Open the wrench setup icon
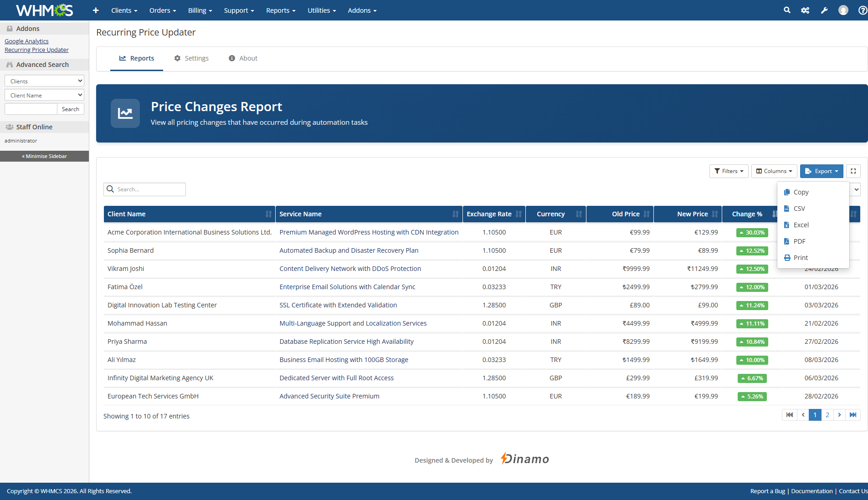 coord(824,10)
